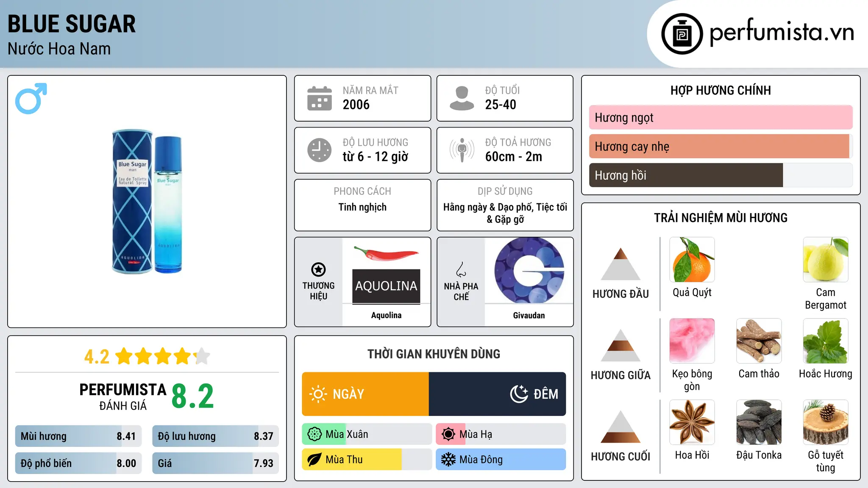
Task: Click the moon icon in the Đêm bar
Action: click(x=519, y=394)
